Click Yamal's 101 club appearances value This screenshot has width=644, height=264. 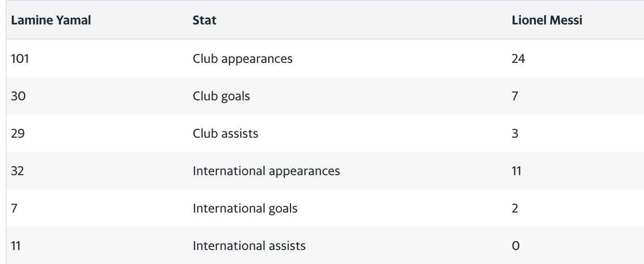click(20, 59)
